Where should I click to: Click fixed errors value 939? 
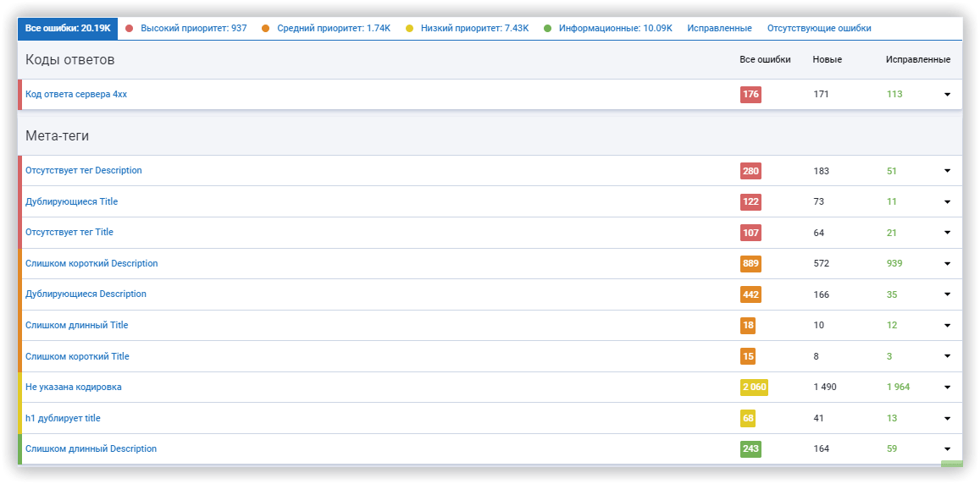pyautogui.click(x=894, y=263)
